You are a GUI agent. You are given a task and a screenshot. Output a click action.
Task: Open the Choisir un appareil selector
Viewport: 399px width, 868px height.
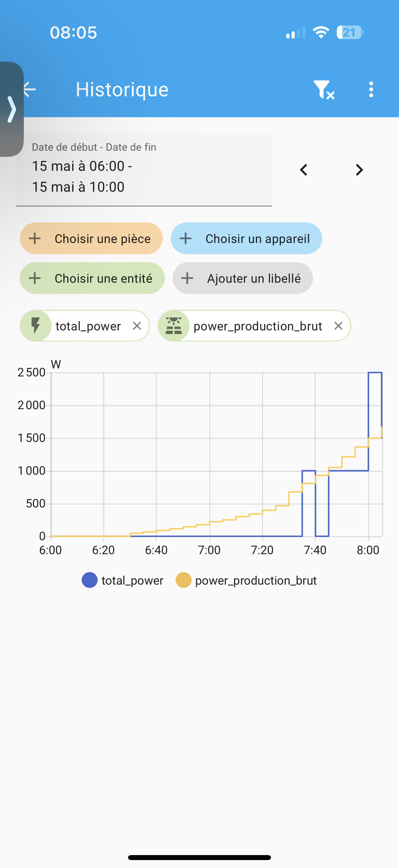coord(246,239)
